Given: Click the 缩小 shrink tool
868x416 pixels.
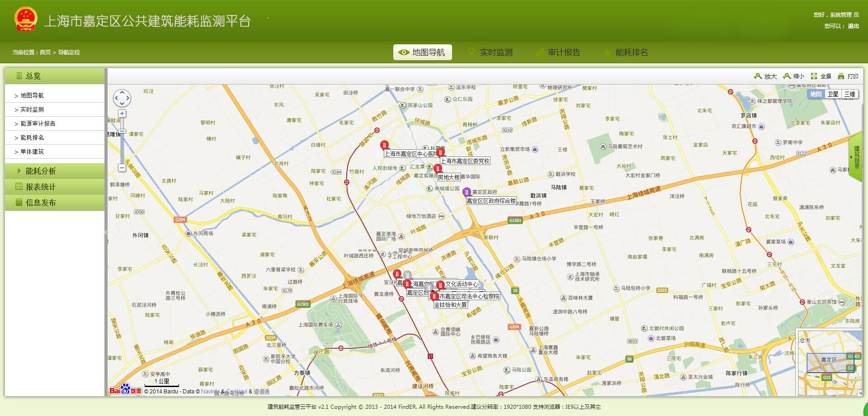Looking at the screenshot, I should (x=794, y=76).
